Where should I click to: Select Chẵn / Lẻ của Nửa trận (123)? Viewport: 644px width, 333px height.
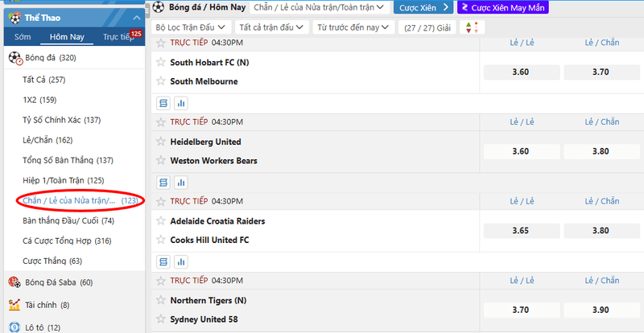[80, 201]
